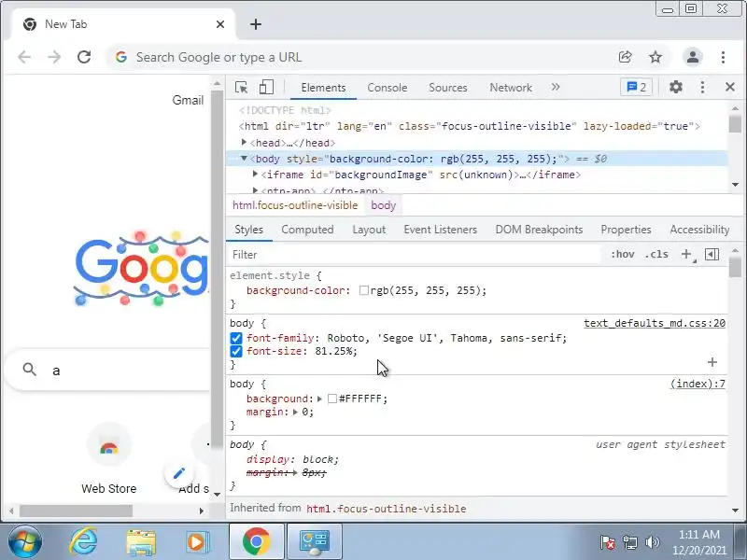Bookmark this tab with the star icon
Image resolution: width=747 pixels, height=560 pixels.
[655, 57]
